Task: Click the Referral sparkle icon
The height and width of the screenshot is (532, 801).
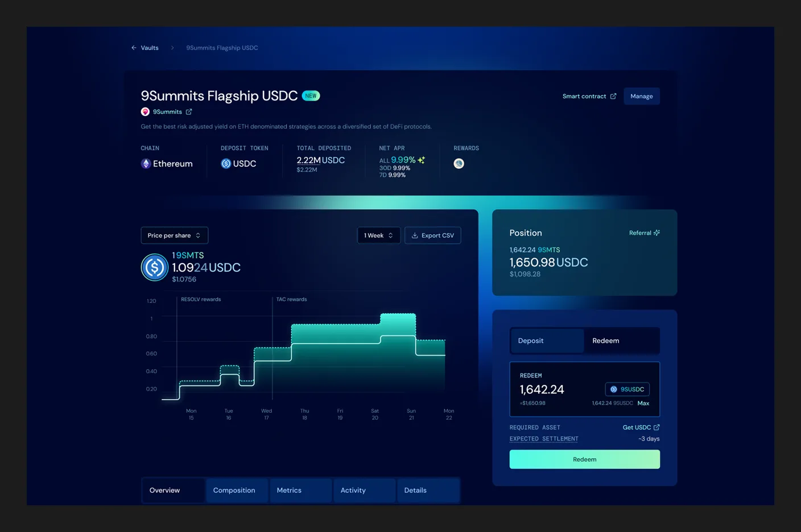Action: click(657, 233)
